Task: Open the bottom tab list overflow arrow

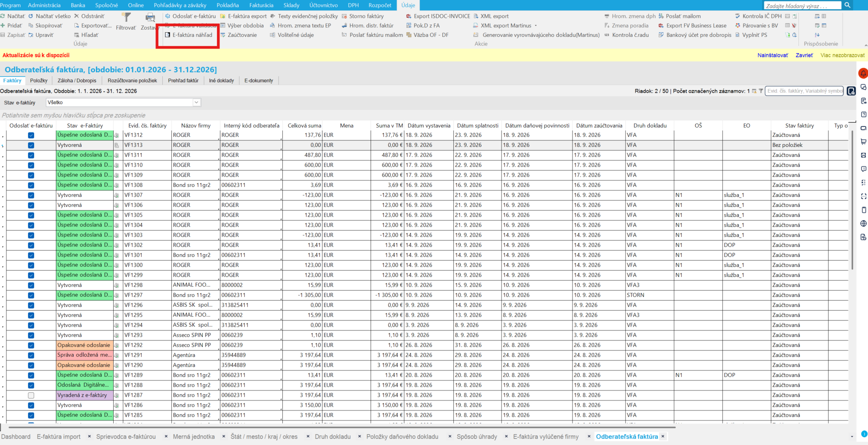Action: pyautogui.click(x=852, y=437)
